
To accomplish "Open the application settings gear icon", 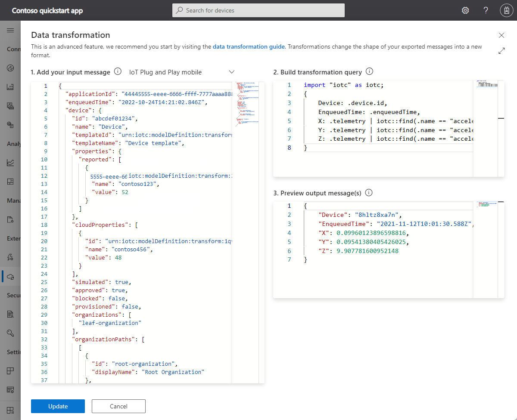I will pos(465,10).
